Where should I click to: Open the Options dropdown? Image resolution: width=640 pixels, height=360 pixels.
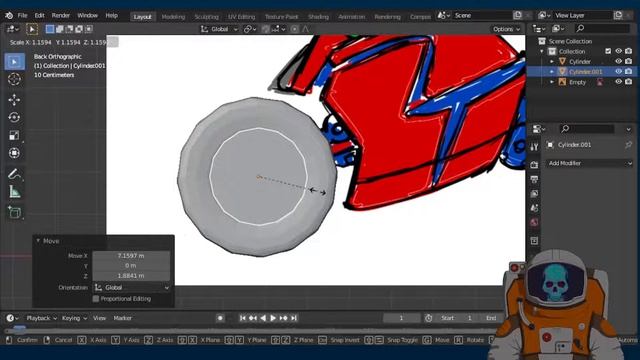(506, 29)
